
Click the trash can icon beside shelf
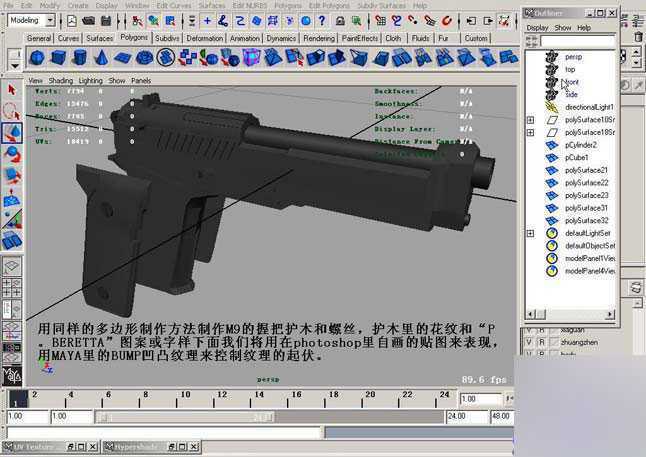pos(638,36)
